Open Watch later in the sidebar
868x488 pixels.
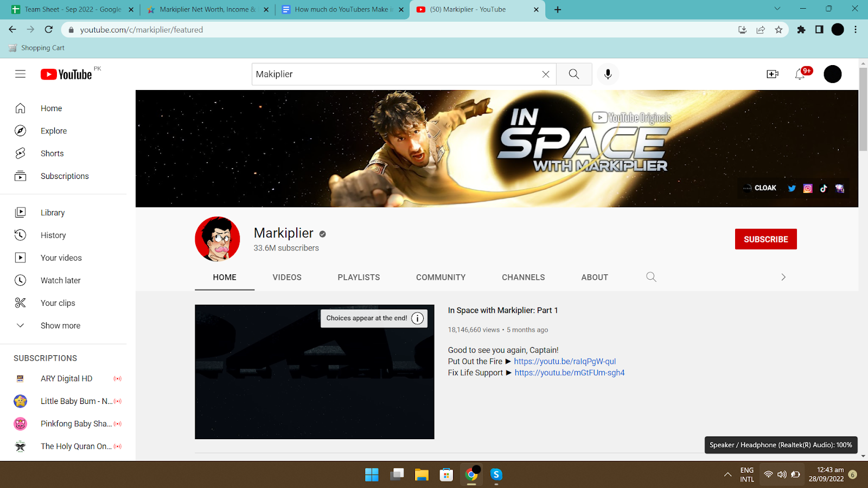pos(63,280)
